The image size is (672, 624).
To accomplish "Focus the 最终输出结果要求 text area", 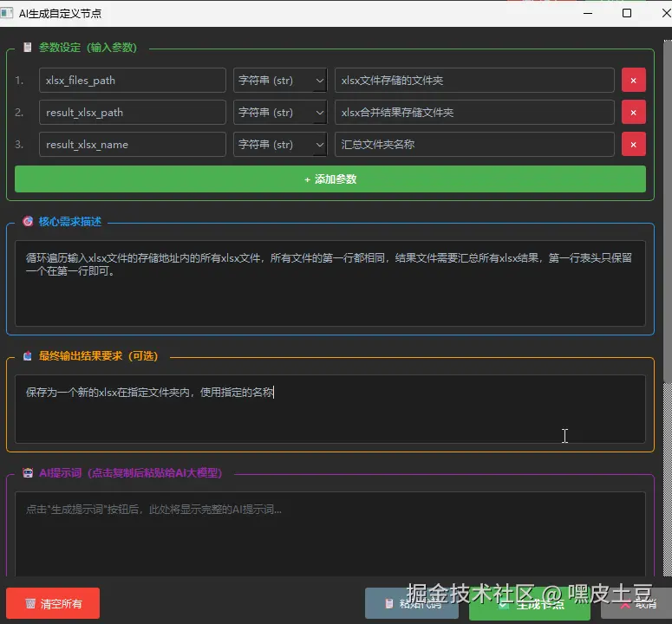I will (x=330, y=409).
